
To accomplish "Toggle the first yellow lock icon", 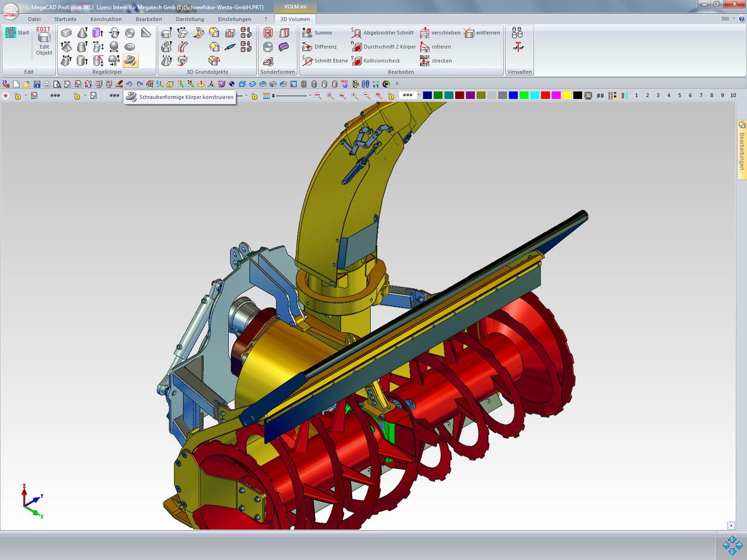I will click(17, 96).
